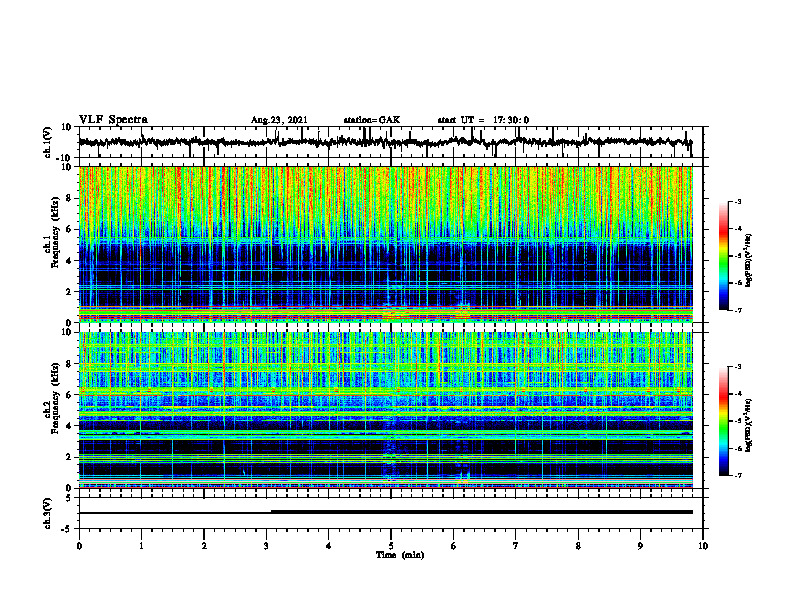Click the "station=GAK" header label
792x612 pixels.
tap(372, 120)
